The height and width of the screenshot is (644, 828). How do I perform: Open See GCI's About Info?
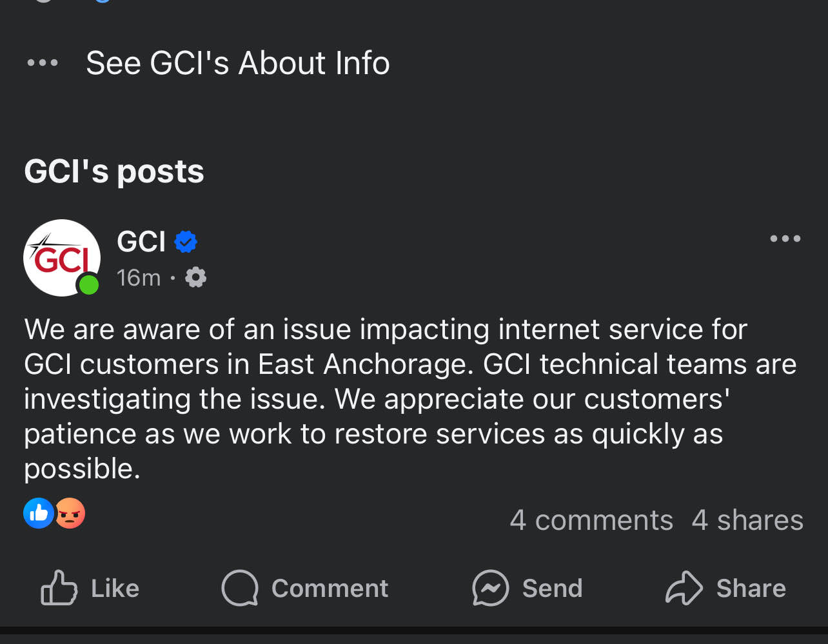[237, 63]
